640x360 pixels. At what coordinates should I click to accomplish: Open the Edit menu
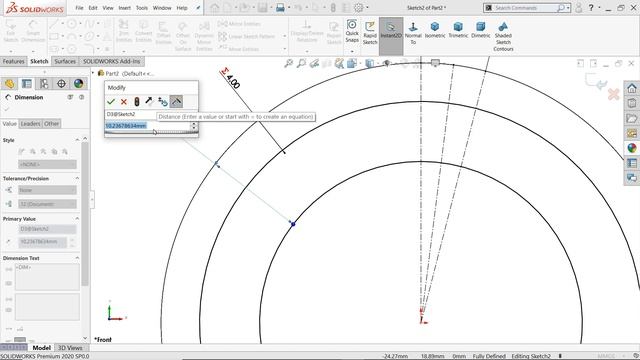click(x=93, y=8)
